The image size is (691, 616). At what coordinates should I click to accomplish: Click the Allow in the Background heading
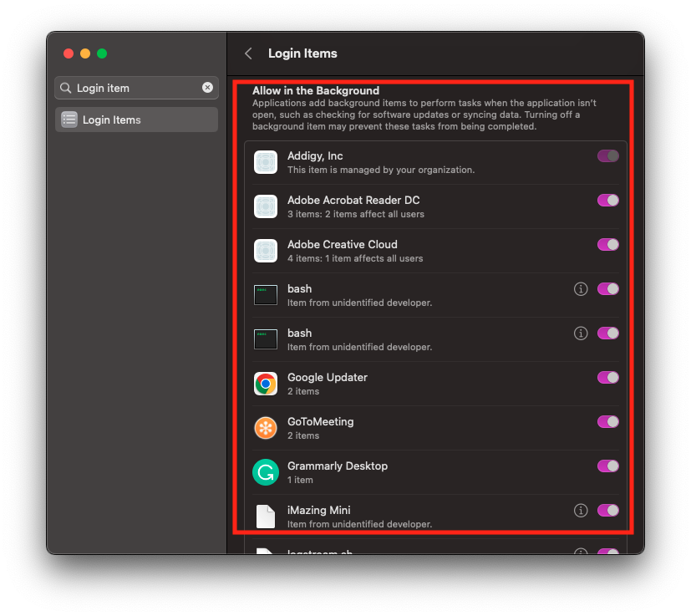(x=316, y=91)
